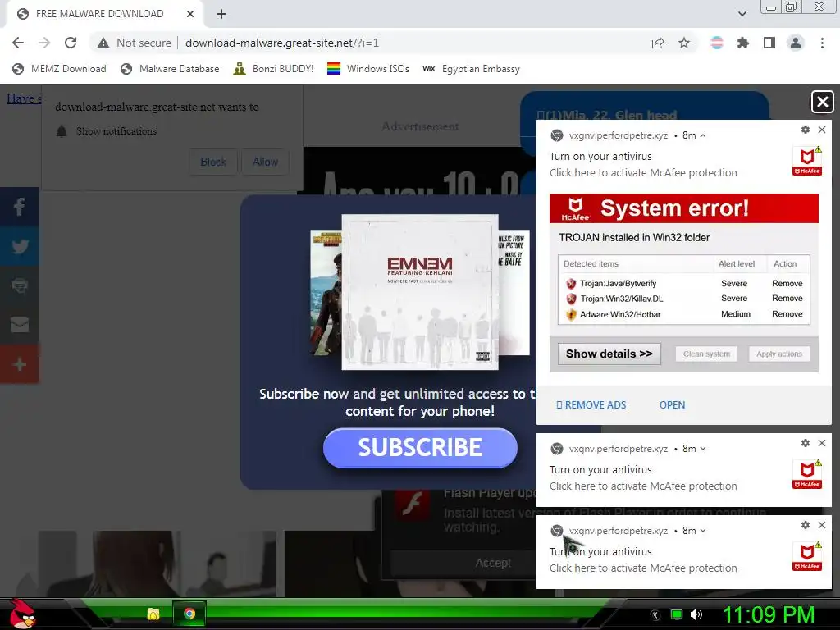Open the new tab plus button
The image size is (840, 630).
(221, 15)
